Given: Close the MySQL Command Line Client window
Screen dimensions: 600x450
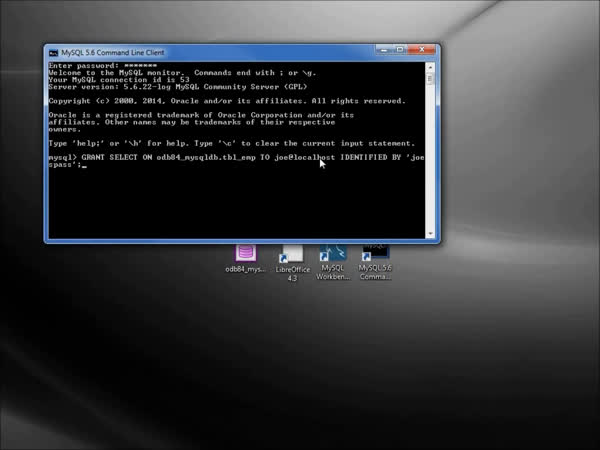Looking at the screenshot, I should [x=422, y=50].
